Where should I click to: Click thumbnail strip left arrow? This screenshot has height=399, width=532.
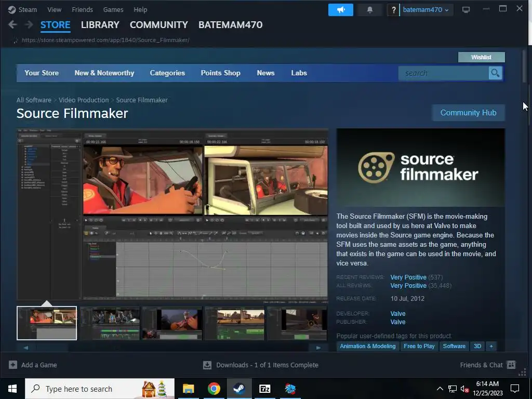[x=26, y=348]
